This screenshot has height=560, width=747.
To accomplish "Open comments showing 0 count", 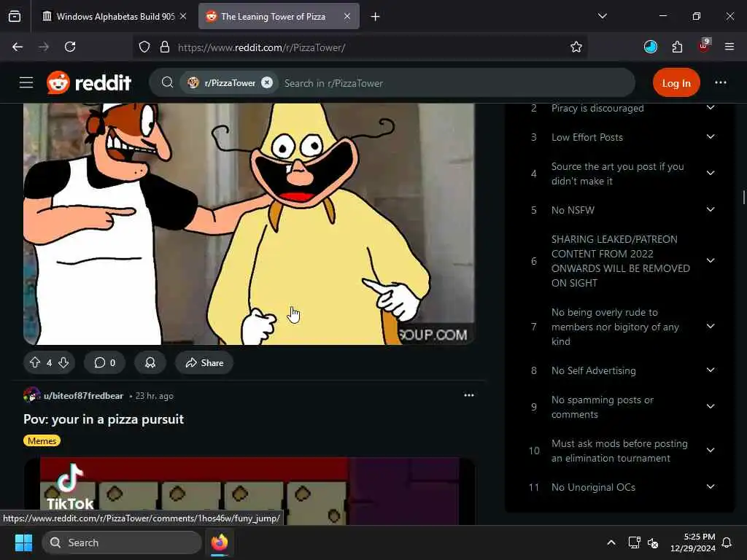I will [x=105, y=363].
